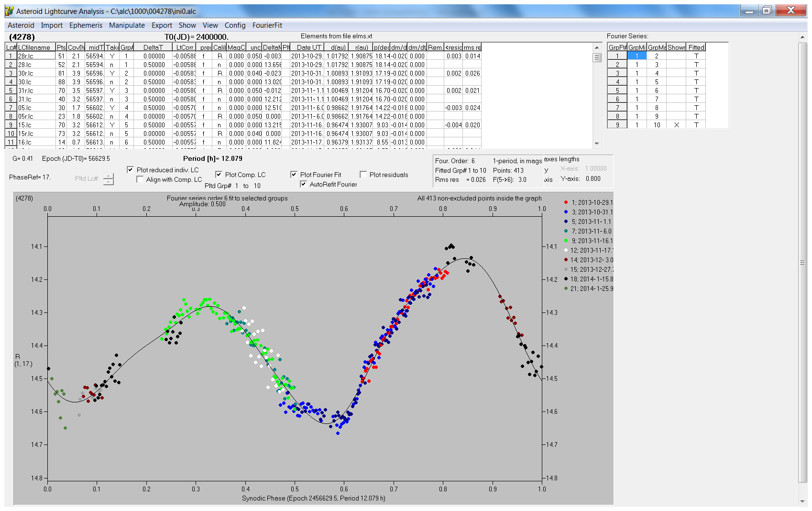Viewport: 812px width, 511px height.
Task: Open the Import menu
Action: (52, 25)
